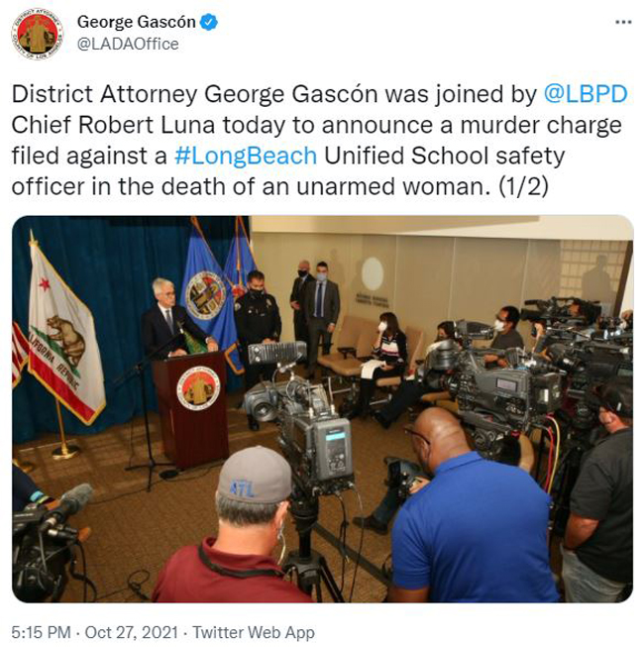Open the 5:15 PM timestamp link

[41, 632]
